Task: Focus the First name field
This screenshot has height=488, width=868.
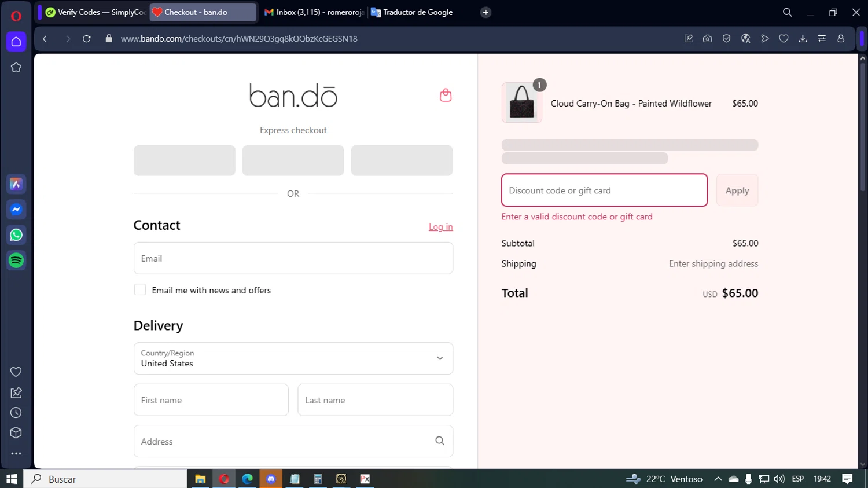Action: 211,400
